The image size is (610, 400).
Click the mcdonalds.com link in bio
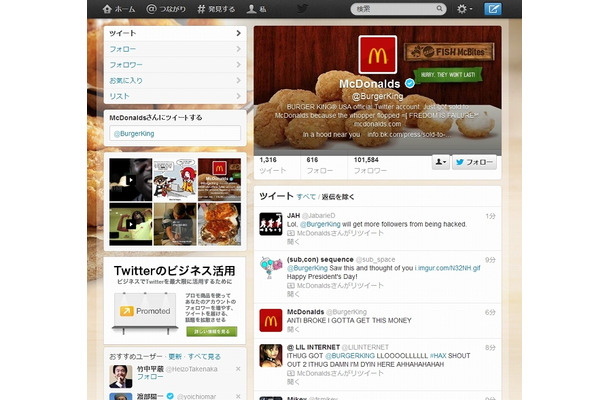pos(377,124)
